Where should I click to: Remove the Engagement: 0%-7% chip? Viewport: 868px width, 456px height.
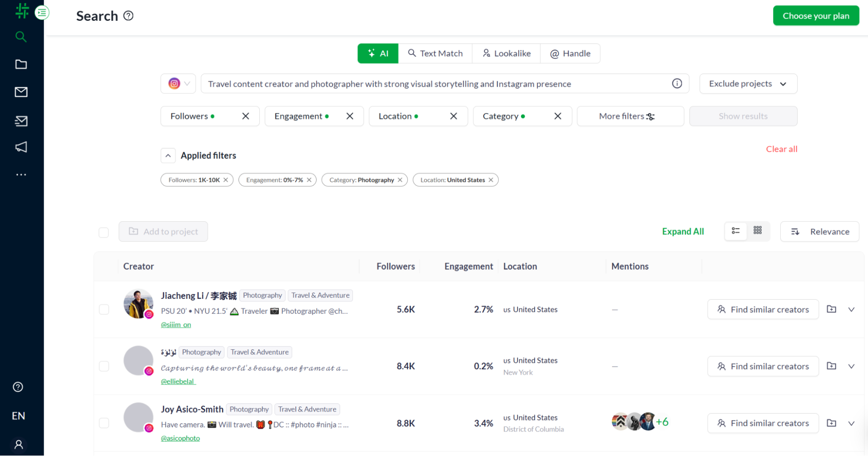[x=309, y=180]
